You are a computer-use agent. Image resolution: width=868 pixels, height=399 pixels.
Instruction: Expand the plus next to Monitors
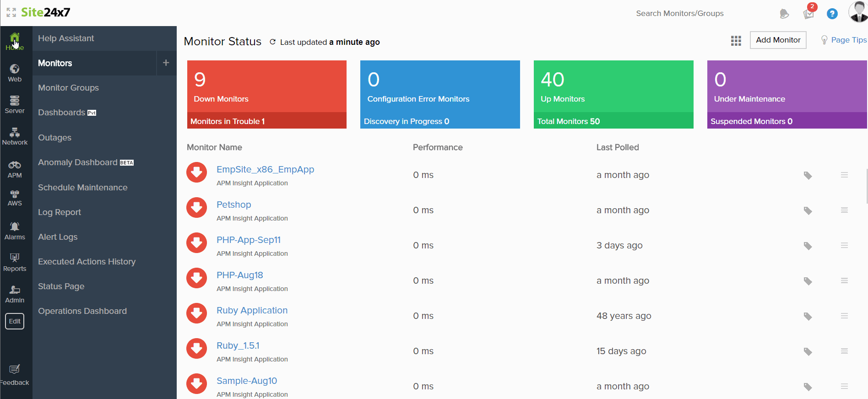coord(166,63)
